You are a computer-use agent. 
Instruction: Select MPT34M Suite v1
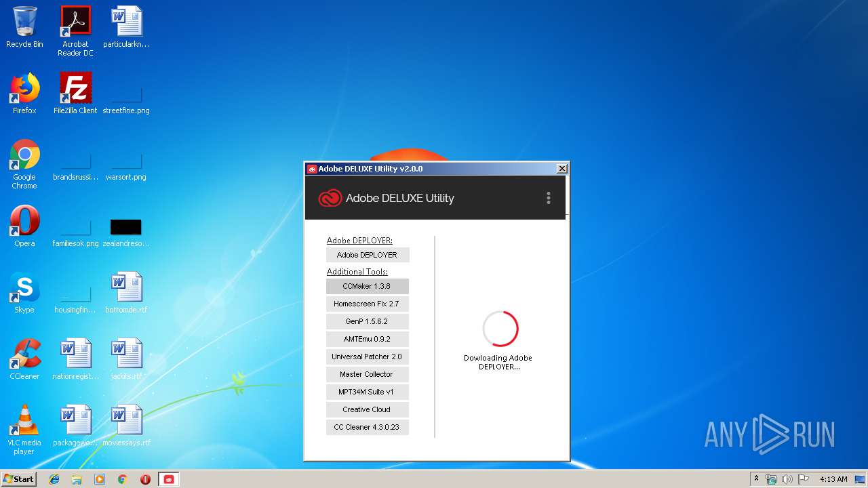click(x=367, y=392)
